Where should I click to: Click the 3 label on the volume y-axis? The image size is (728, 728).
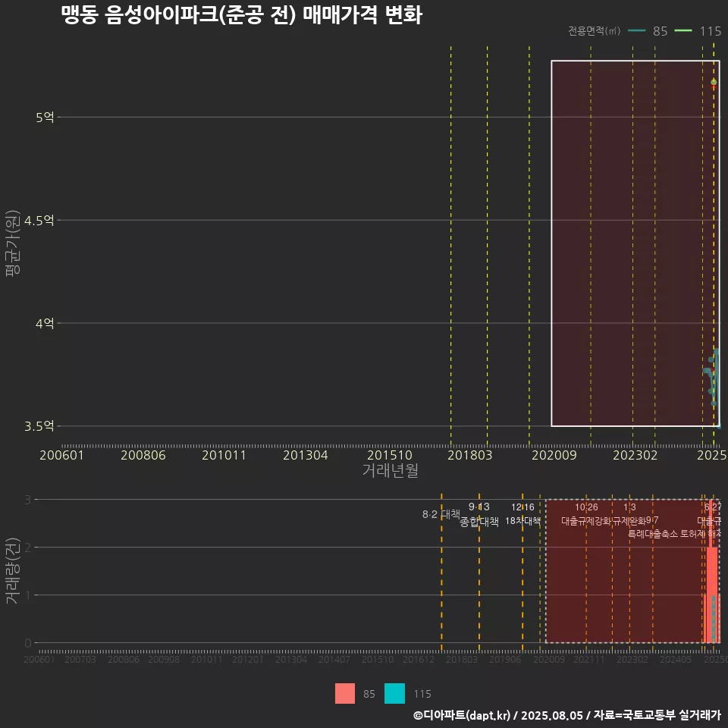tap(28, 500)
